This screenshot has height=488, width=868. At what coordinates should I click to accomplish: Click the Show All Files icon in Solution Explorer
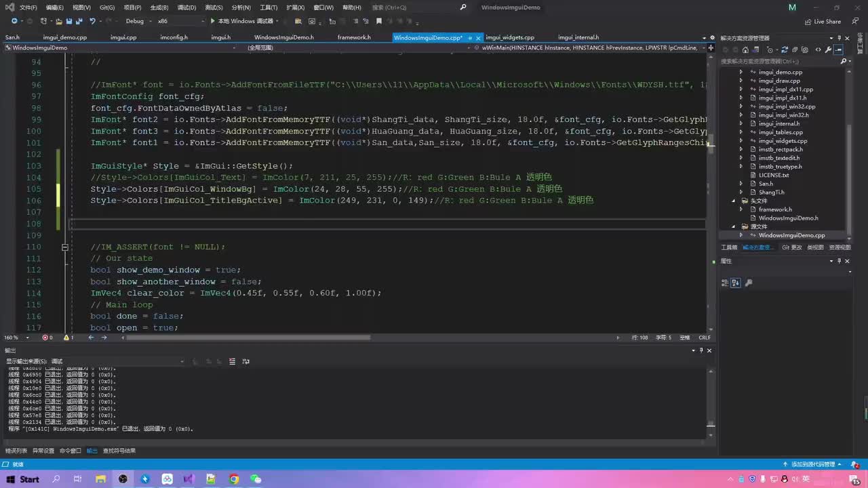806,49
